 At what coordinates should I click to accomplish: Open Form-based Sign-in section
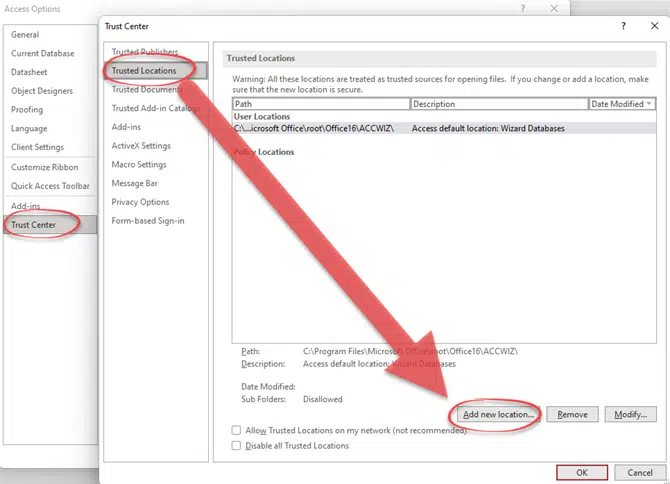point(148,221)
